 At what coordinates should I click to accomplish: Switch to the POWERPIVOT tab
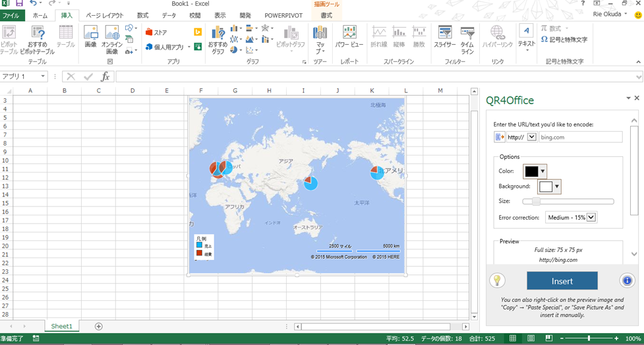point(284,16)
